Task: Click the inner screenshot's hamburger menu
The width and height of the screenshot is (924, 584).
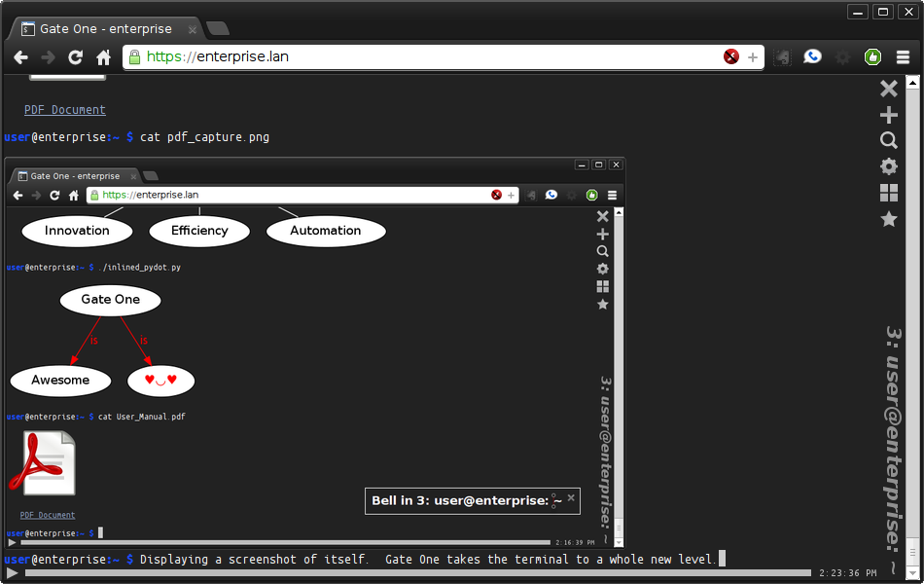Action: (x=612, y=196)
